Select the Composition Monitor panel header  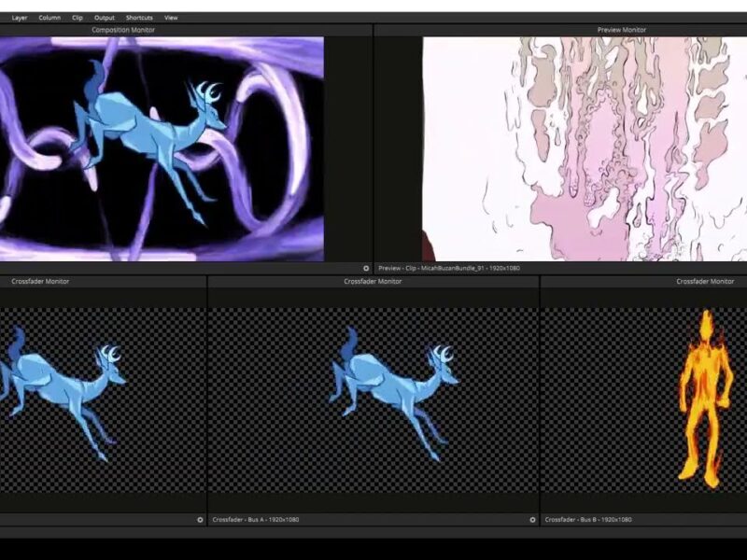click(x=123, y=30)
